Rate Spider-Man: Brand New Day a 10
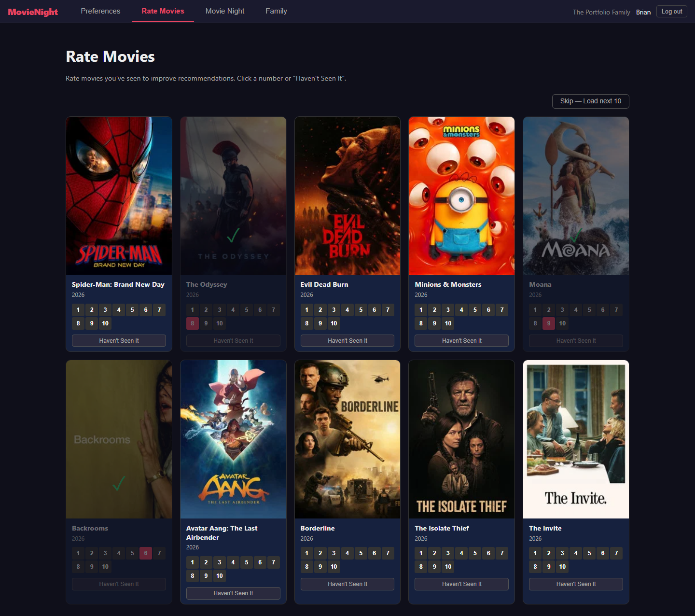The image size is (695, 616). coord(105,323)
